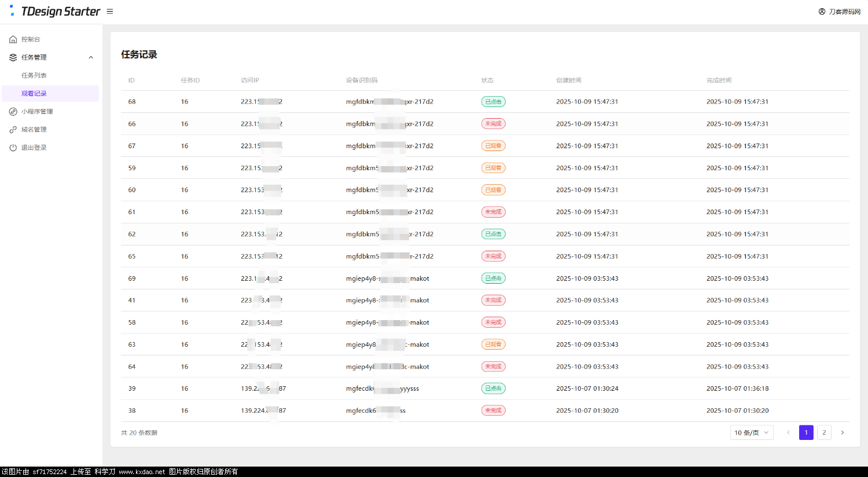This screenshot has height=477, width=868.
Task: Click the 域名管理 link icon
Action: [x=13, y=130]
